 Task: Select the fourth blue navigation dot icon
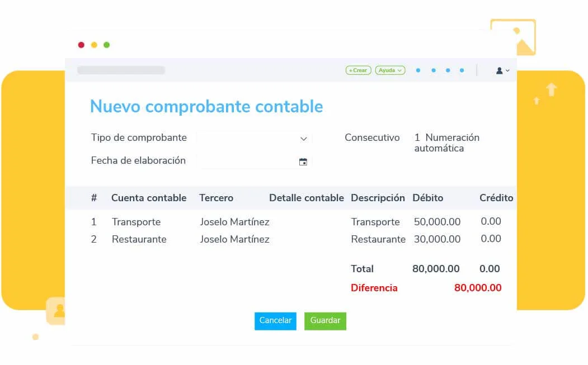click(x=462, y=70)
